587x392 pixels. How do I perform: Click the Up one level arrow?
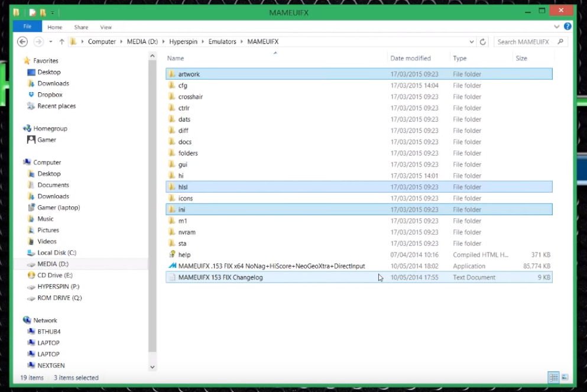[61, 42]
